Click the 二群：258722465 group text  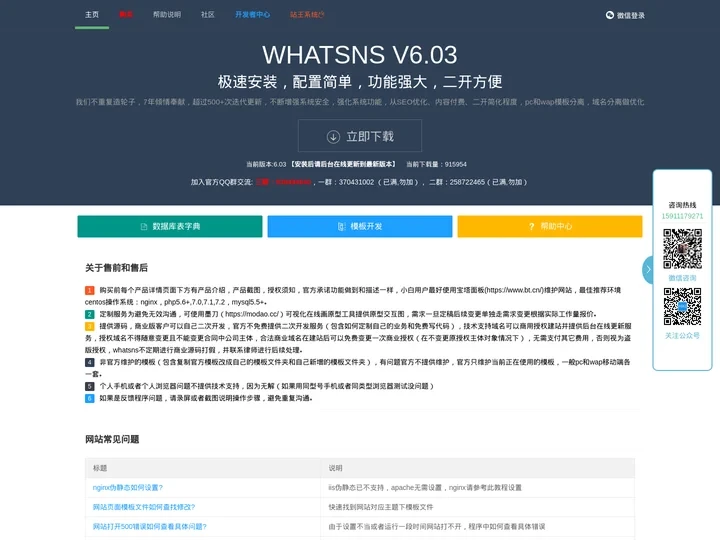(x=478, y=182)
